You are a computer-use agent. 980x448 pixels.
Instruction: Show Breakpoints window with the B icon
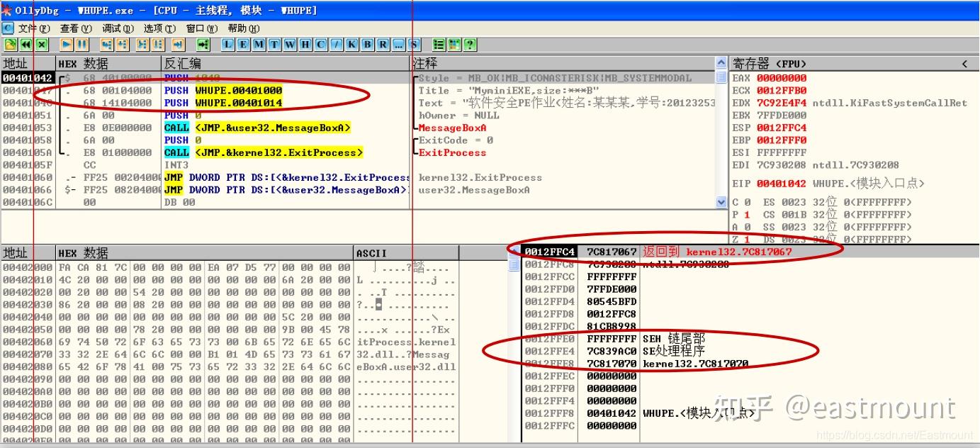[x=366, y=44]
